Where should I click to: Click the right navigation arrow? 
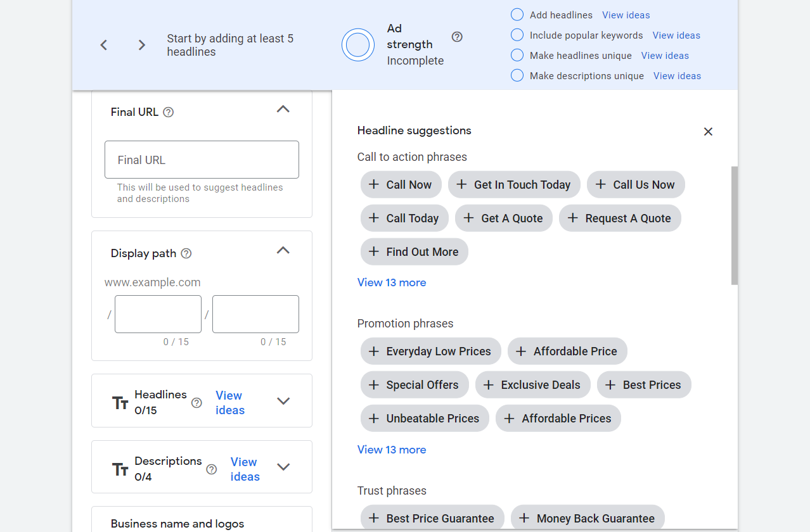coord(141,45)
